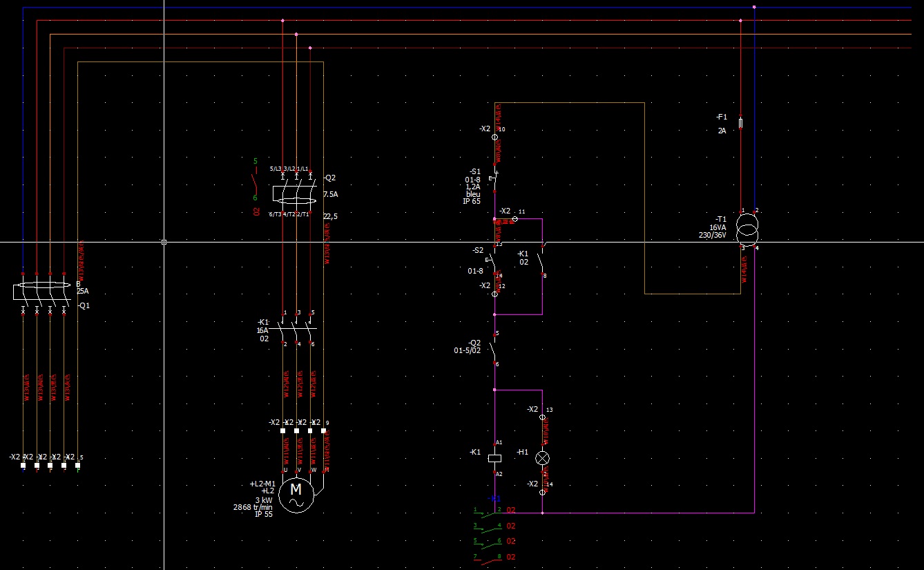Select terminal X2 number 9 near motor
The width and height of the screenshot is (924, 570).
click(323, 430)
